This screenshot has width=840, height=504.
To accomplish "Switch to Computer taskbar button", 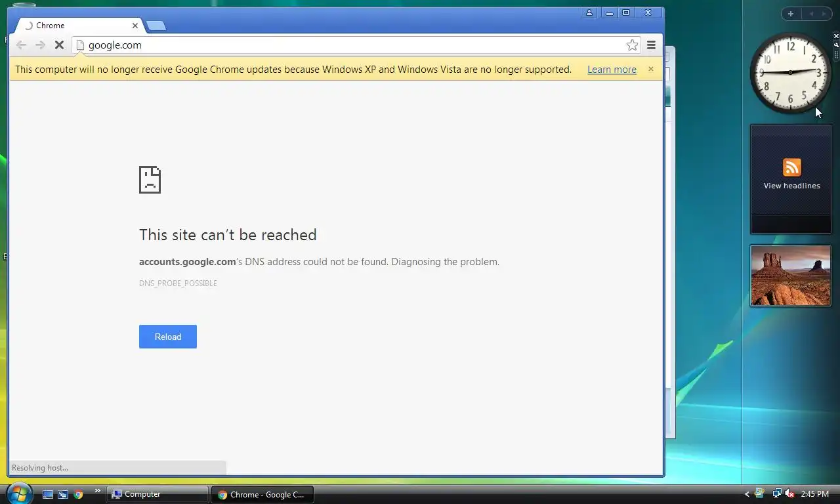I will [x=157, y=494].
